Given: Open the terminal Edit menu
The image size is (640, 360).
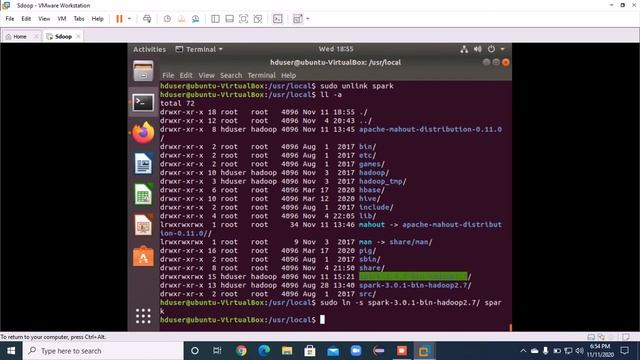Looking at the screenshot, I should (x=186, y=76).
